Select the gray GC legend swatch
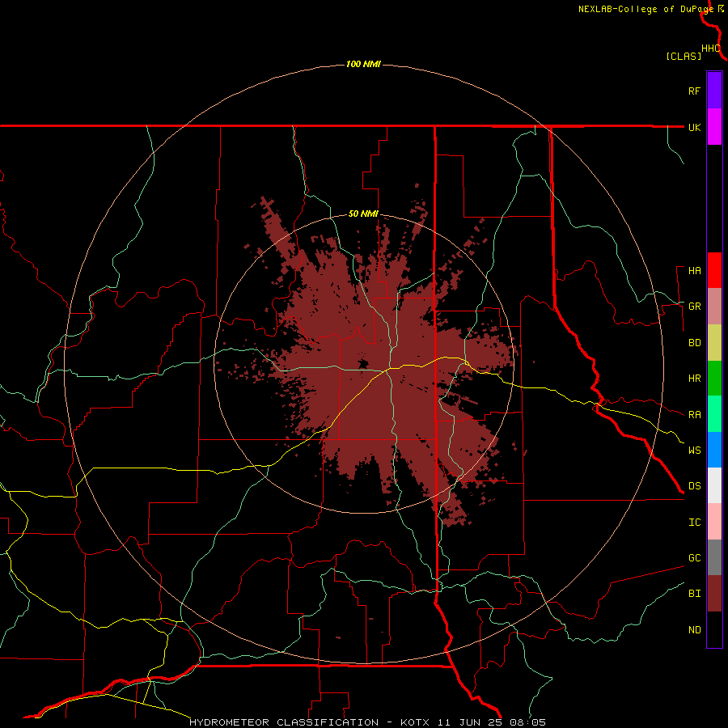This screenshot has height=728, width=728. pos(714,557)
